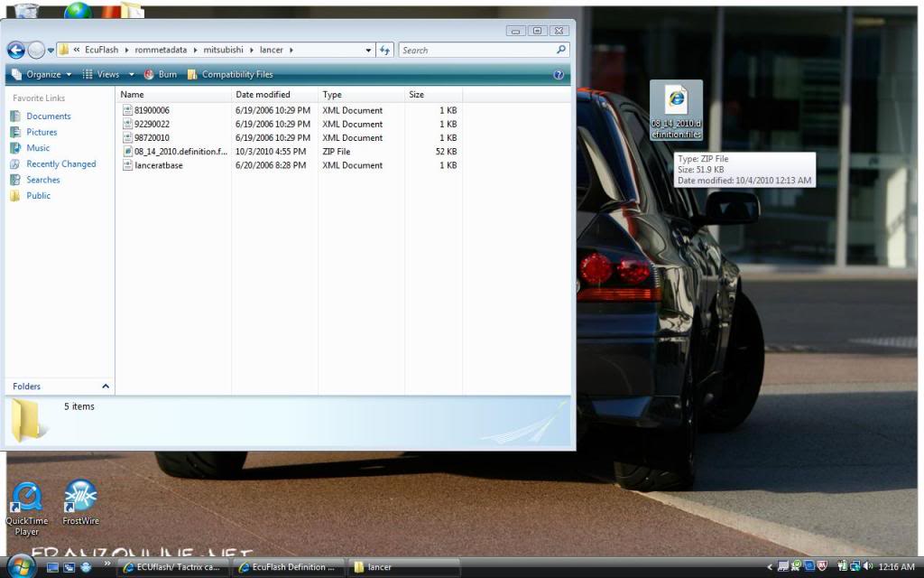
Task: Expand subfolder arrow after EcuFlash
Action: tap(126, 51)
